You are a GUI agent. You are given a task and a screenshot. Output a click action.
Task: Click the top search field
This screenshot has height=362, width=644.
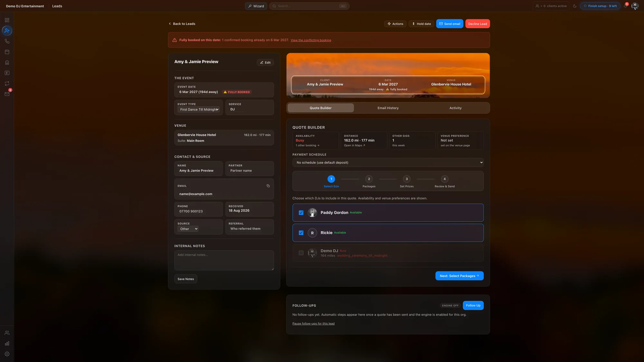[309, 6]
